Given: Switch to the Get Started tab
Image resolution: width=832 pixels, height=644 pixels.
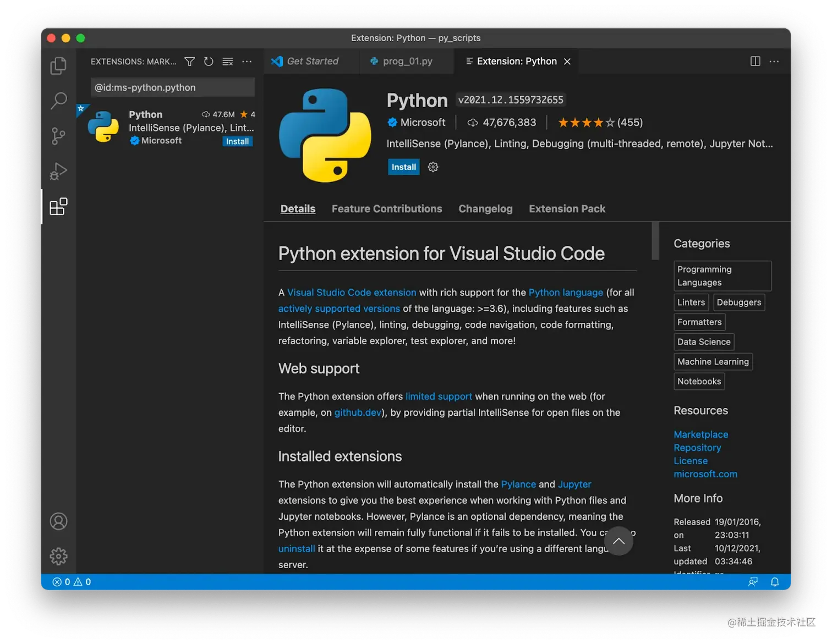Looking at the screenshot, I should tap(311, 61).
